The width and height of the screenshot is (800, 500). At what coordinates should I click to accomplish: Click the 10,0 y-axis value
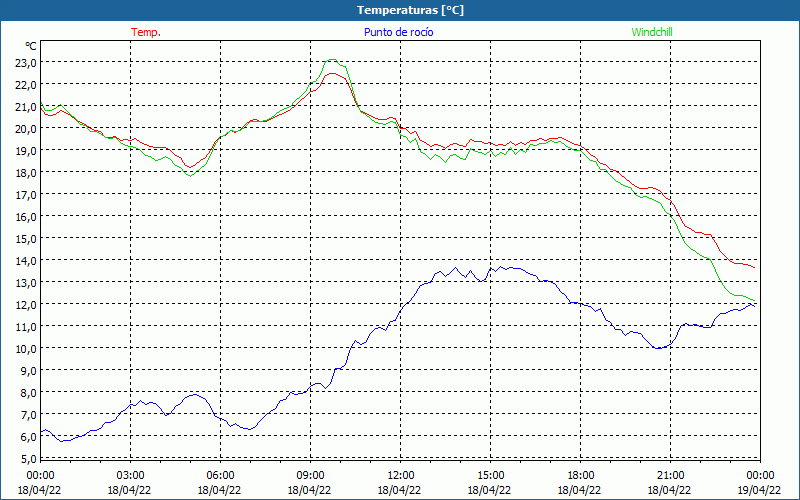coord(27,348)
